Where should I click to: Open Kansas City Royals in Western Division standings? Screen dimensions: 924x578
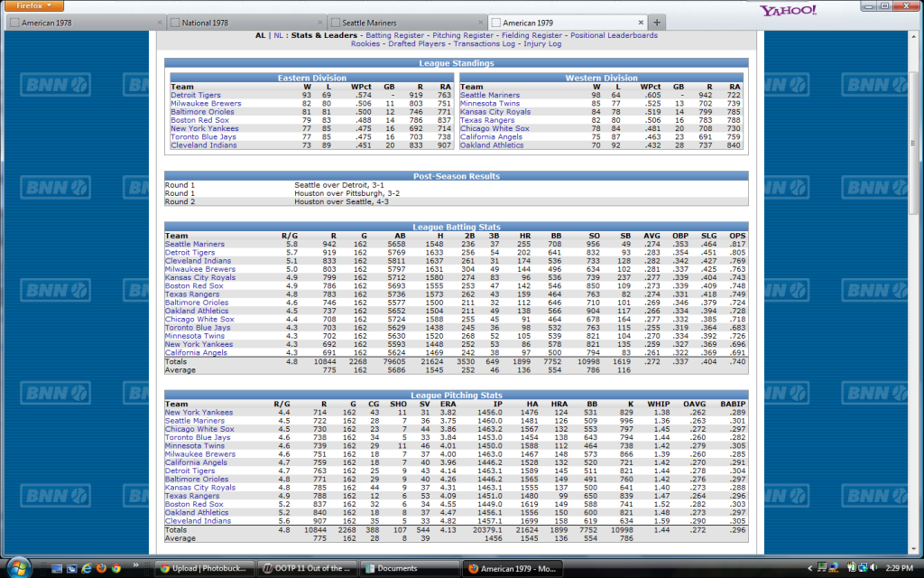point(495,111)
